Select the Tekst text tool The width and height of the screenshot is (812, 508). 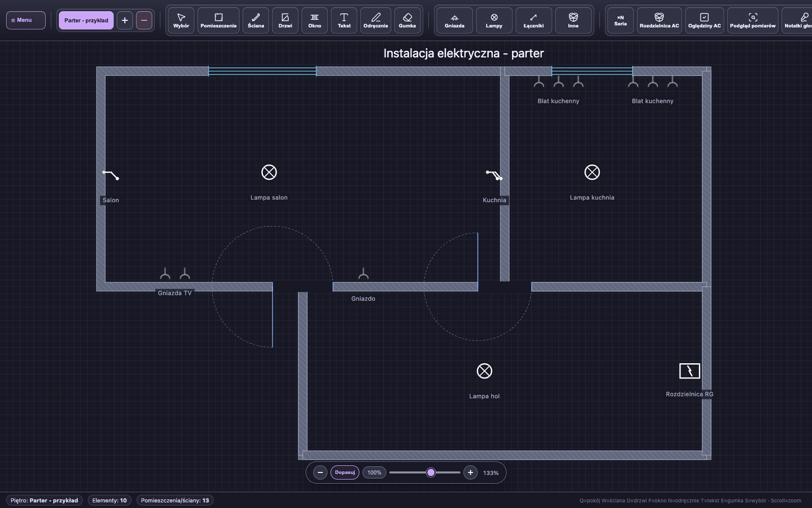[x=344, y=20]
